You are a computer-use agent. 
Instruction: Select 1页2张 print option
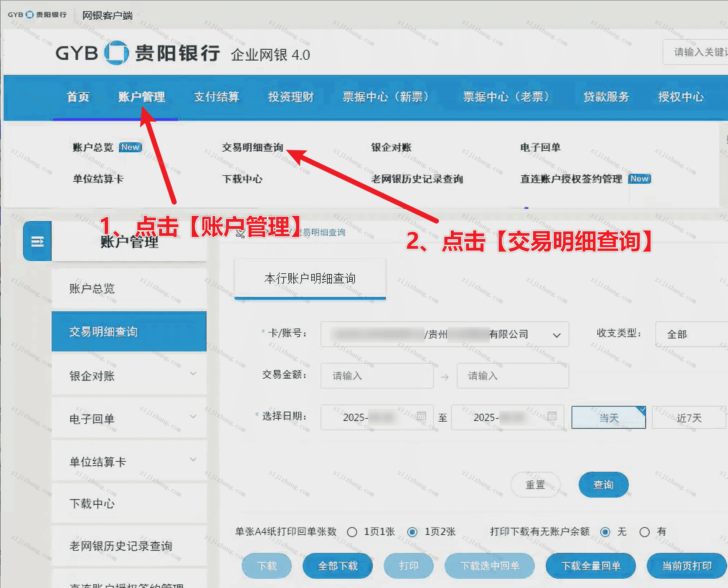click(412, 532)
